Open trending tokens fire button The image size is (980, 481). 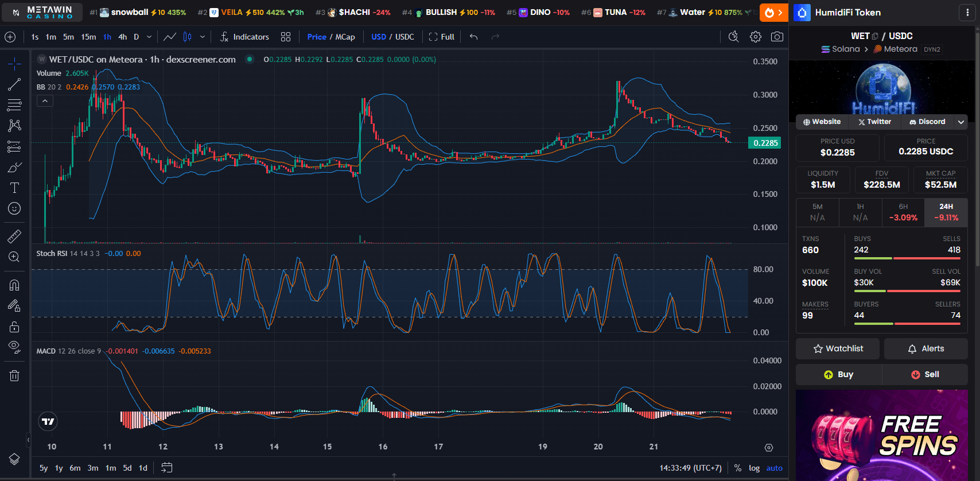(x=773, y=12)
